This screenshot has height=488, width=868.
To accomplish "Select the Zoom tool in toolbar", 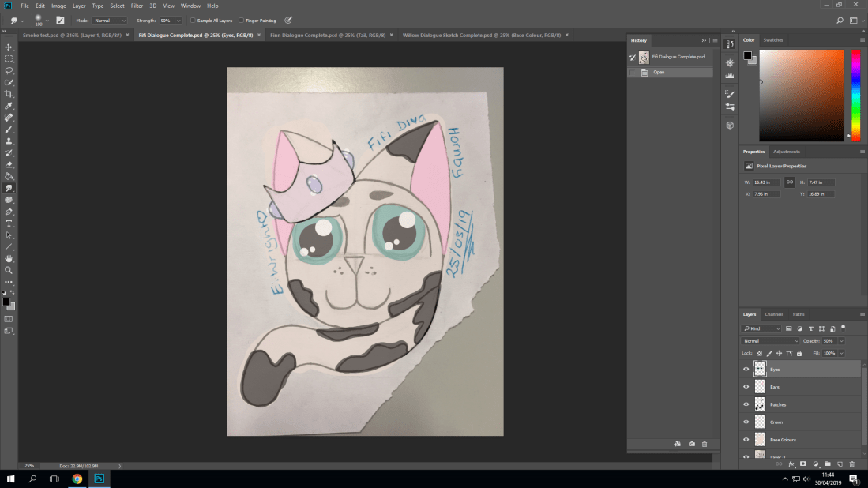I will (x=9, y=270).
